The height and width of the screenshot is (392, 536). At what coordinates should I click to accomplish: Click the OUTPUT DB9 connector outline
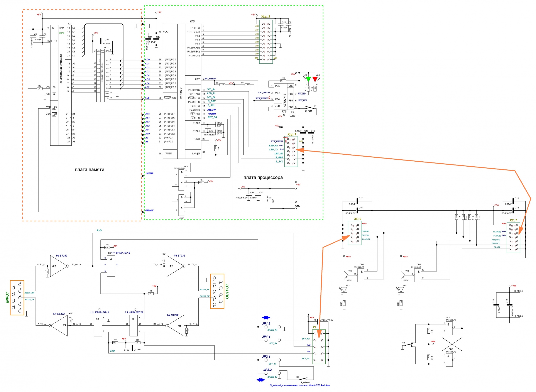[x=217, y=291]
